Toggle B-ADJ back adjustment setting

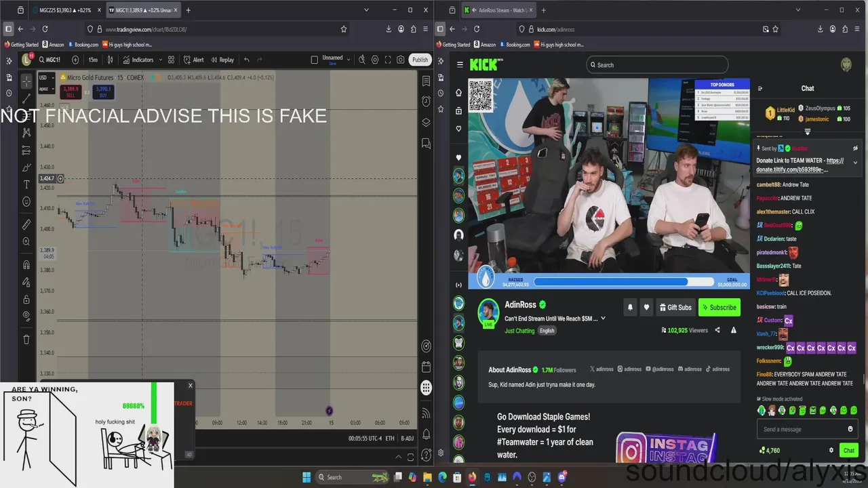pos(407,439)
